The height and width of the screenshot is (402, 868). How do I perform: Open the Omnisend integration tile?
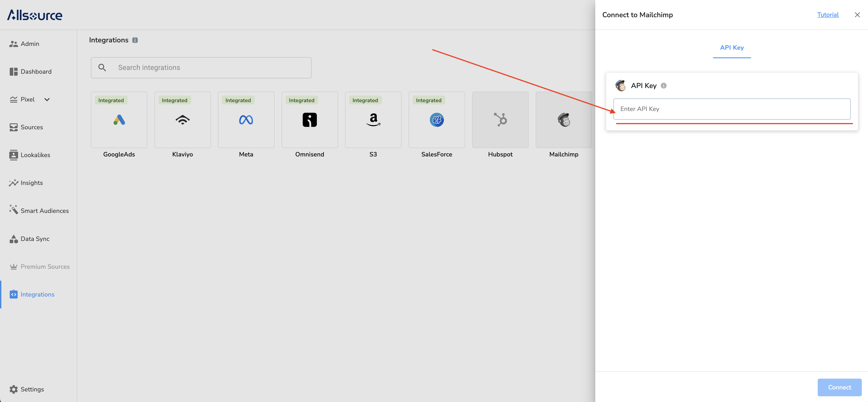(309, 120)
